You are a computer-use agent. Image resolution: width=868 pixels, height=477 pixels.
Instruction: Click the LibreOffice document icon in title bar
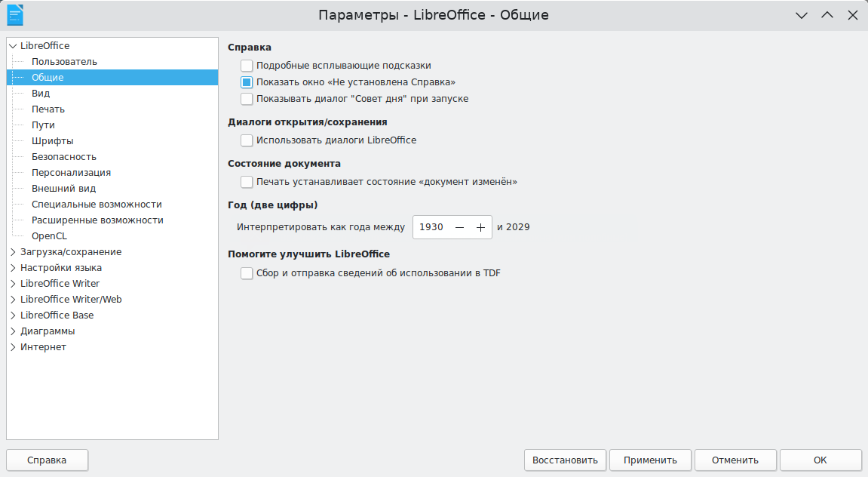tap(15, 15)
